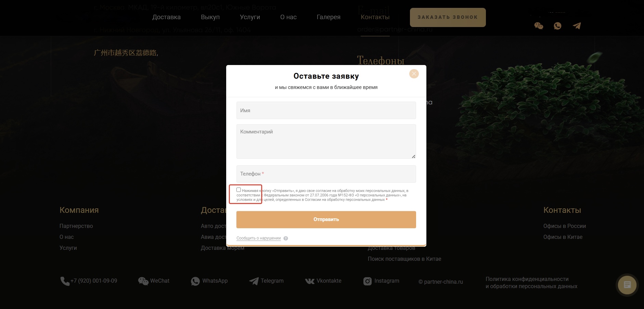Open Офисы в Китае link

pyautogui.click(x=563, y=237)
